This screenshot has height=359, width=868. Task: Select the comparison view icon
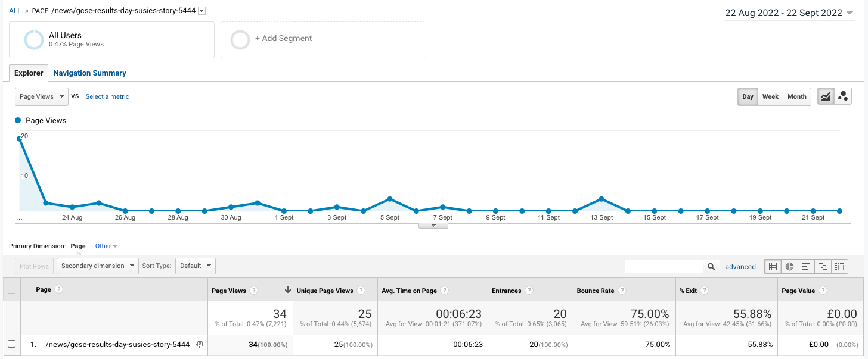(x=823, y=266)
